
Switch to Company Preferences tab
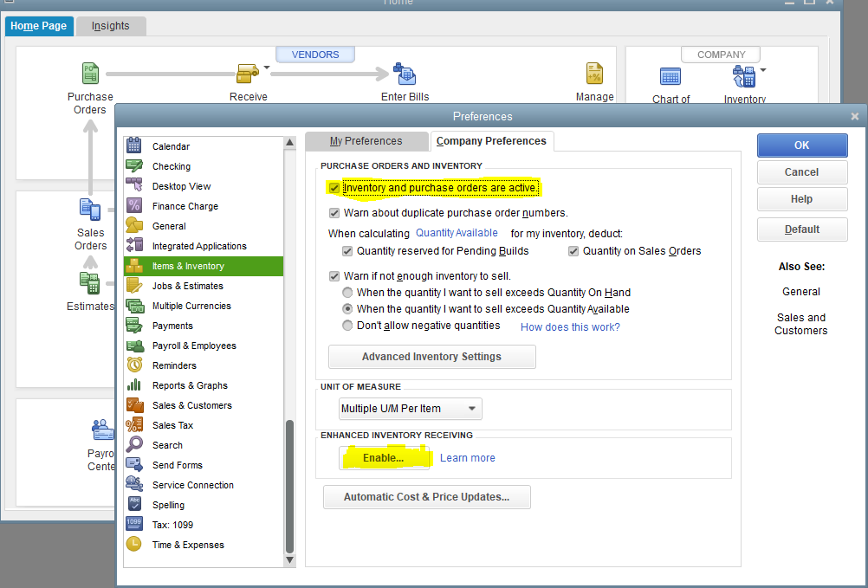(x=491, y=141)
